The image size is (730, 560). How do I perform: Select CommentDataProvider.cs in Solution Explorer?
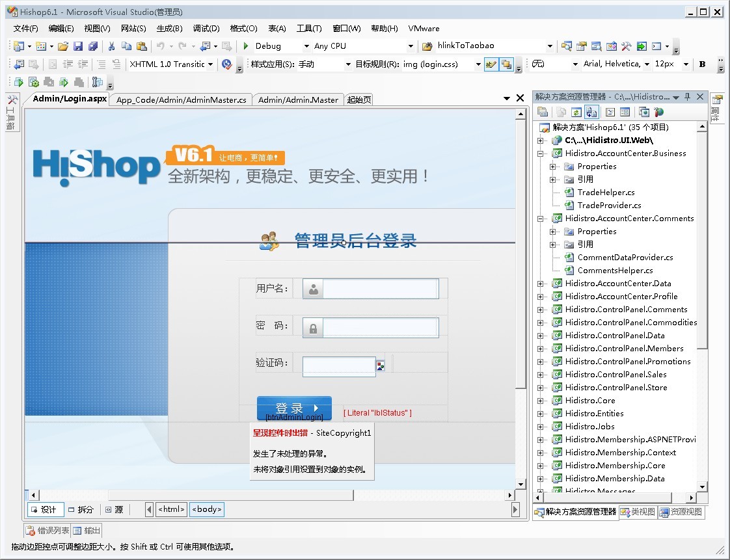coord(625,258)
